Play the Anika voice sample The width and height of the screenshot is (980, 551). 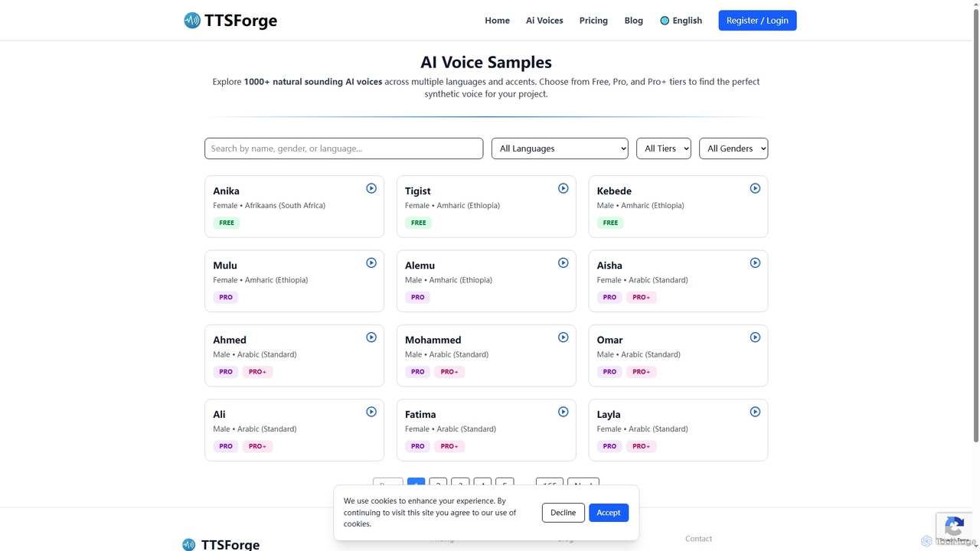click(x=371, y=188)
